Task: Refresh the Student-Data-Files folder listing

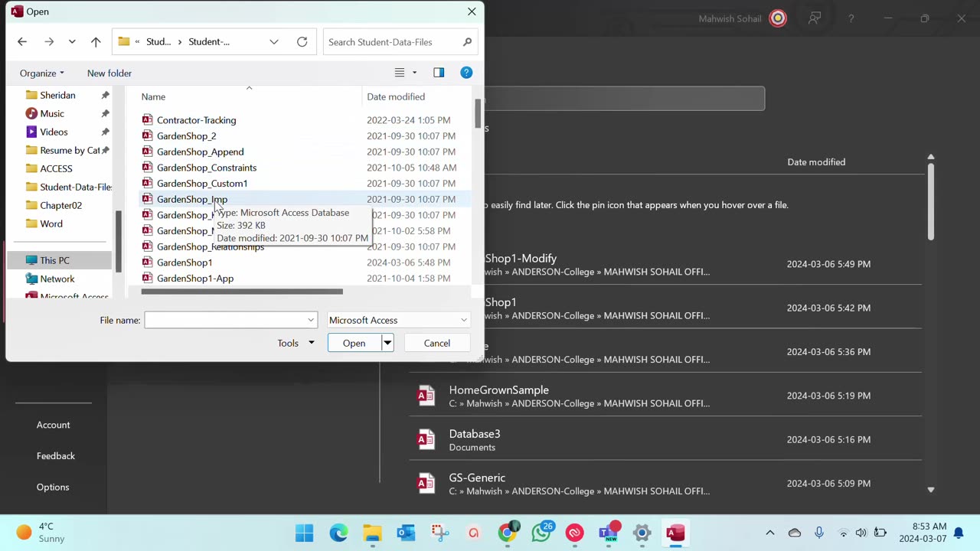Action: [x=302, y=42]
